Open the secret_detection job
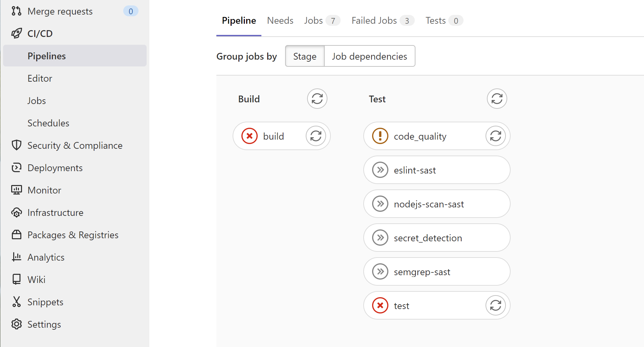The height and width of the screenshot is (347, 644). point(428,238)
